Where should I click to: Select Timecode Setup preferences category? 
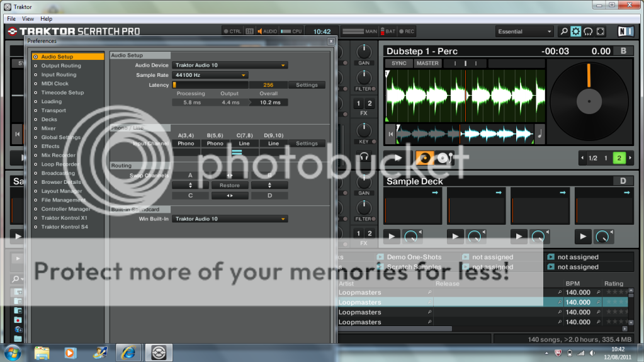62,93
